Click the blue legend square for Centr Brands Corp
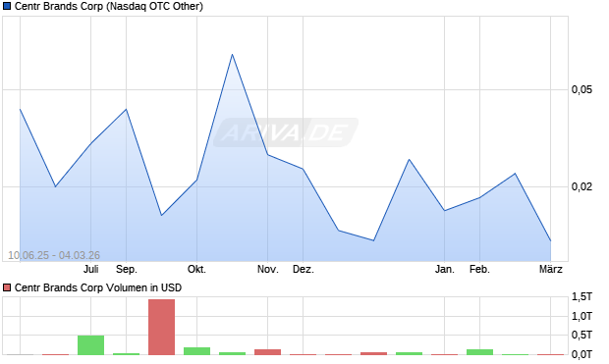Image resolution: width=609 pixels, height=364 pixels. click(7, 7)
